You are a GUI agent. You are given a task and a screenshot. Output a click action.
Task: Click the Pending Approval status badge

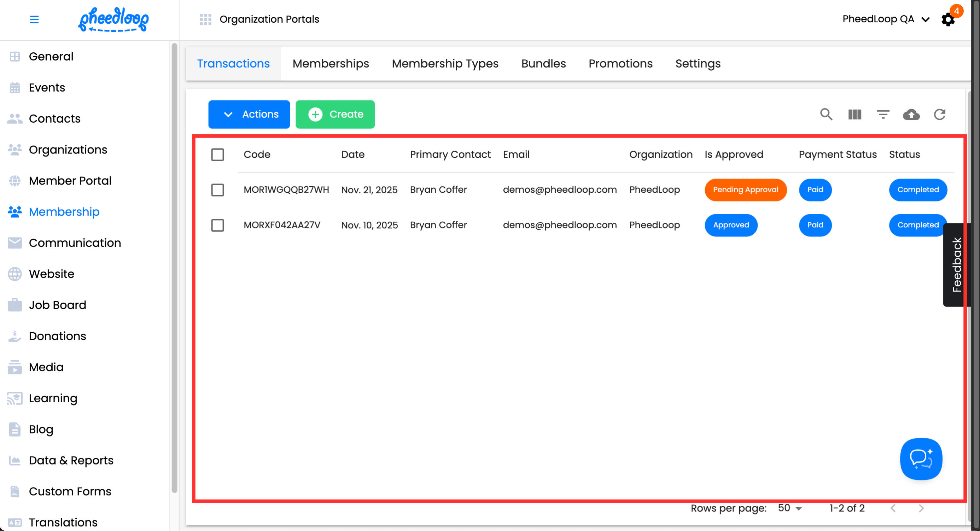coord(745,190)
